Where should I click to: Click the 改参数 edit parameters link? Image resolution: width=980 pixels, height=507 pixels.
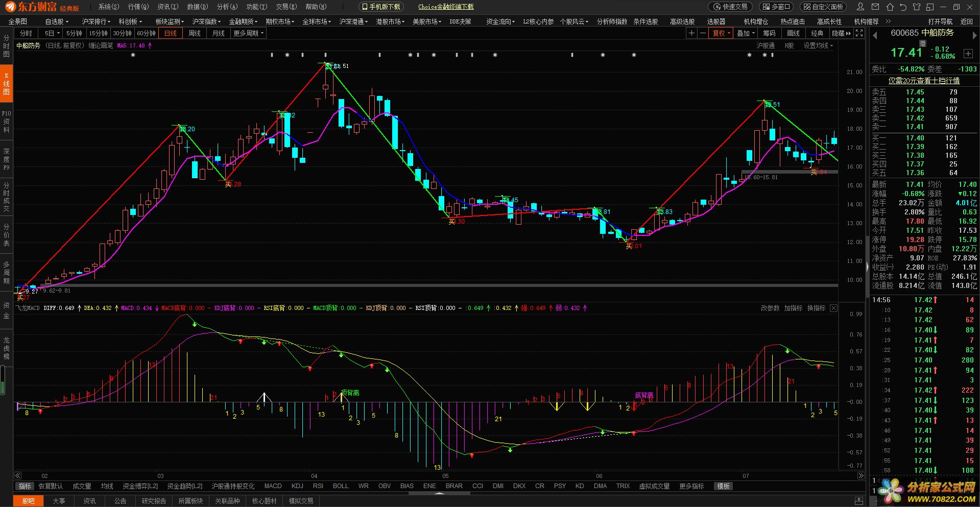pyautogui.click(x=770, y=308)
